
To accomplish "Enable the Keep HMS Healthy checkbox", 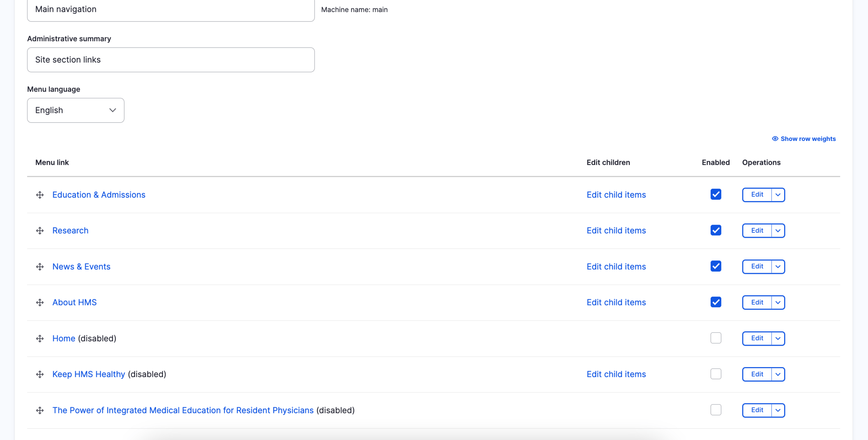I will [x=716, y=374].
